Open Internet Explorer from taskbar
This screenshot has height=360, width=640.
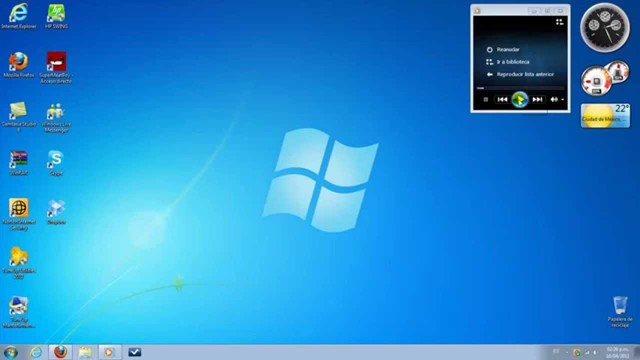point(36,352)
